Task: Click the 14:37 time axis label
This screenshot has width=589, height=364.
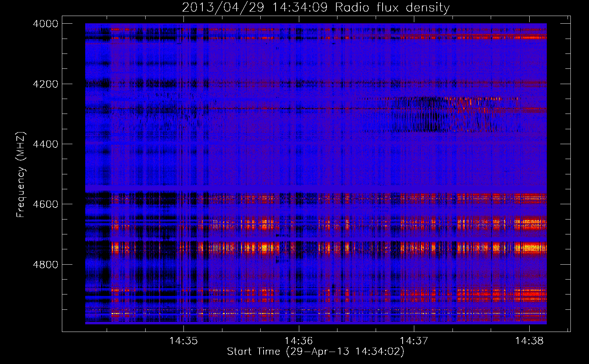Action: pos(414,341)
